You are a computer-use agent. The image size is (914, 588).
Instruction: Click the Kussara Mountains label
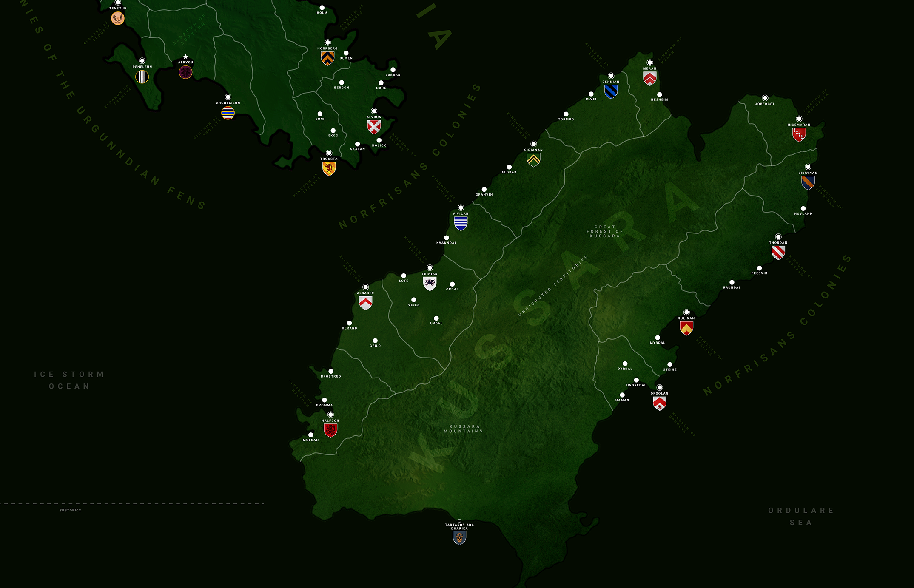[463, 429]
